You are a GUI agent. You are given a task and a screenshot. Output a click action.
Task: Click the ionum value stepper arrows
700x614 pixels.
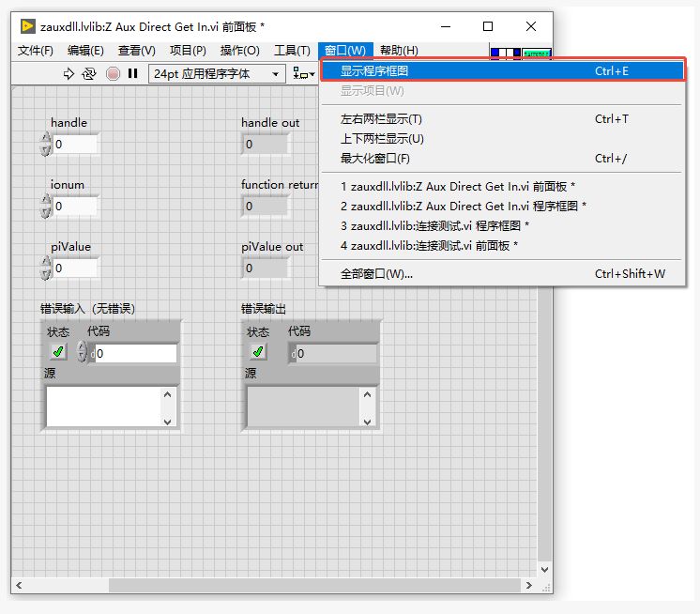46,207
